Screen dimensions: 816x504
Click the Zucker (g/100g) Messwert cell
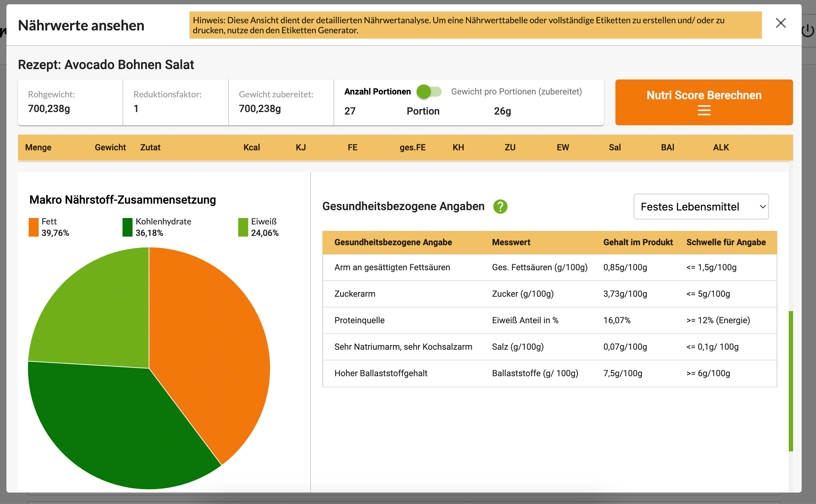pos(523,294)
